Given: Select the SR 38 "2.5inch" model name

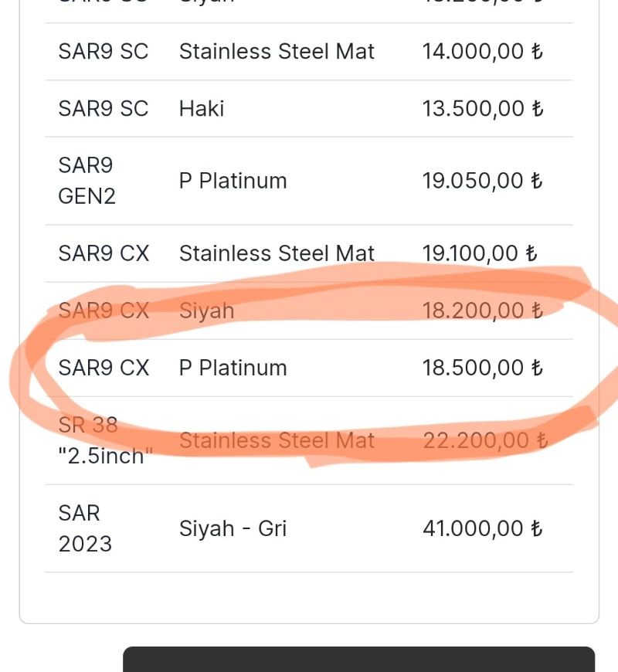Looking at the screenshot, I should (x=100, y=440).
